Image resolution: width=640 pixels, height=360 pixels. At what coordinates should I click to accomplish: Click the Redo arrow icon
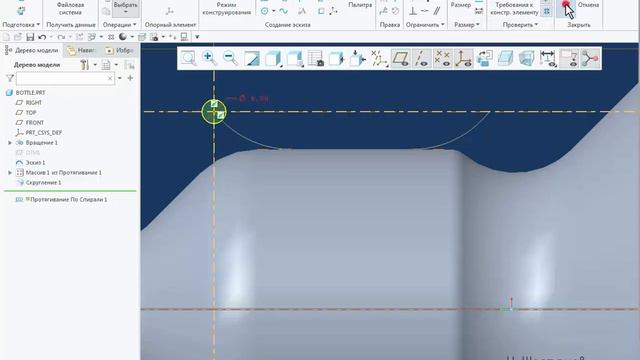(61, 37)
